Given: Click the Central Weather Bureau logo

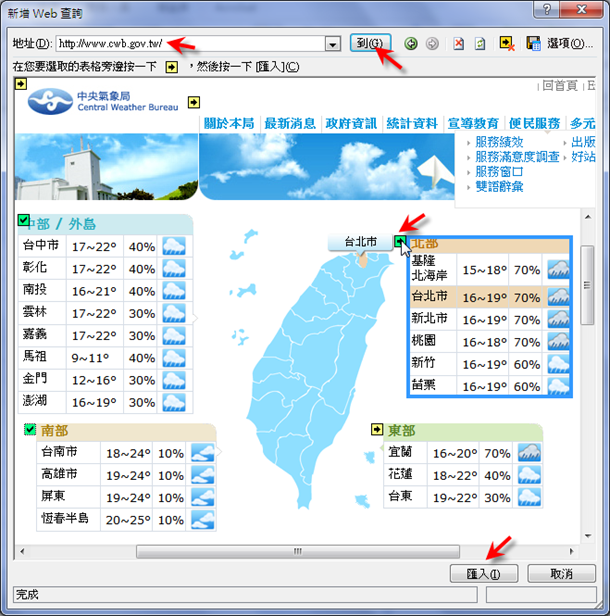Looking at the screenshot, I should [x=103, y=101].
